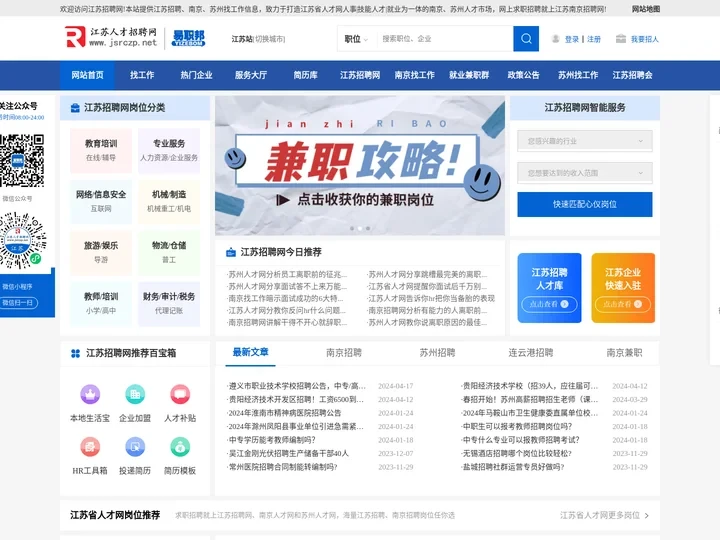The image size is (720, 540).
Task: Select the 网络/信息安全 job category
Action: 101,201
